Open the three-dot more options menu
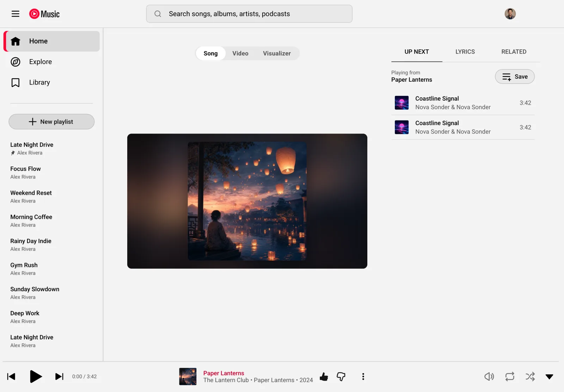Viewport: 564px width, 392px height. pyautogui.click(x=363, y=377)
